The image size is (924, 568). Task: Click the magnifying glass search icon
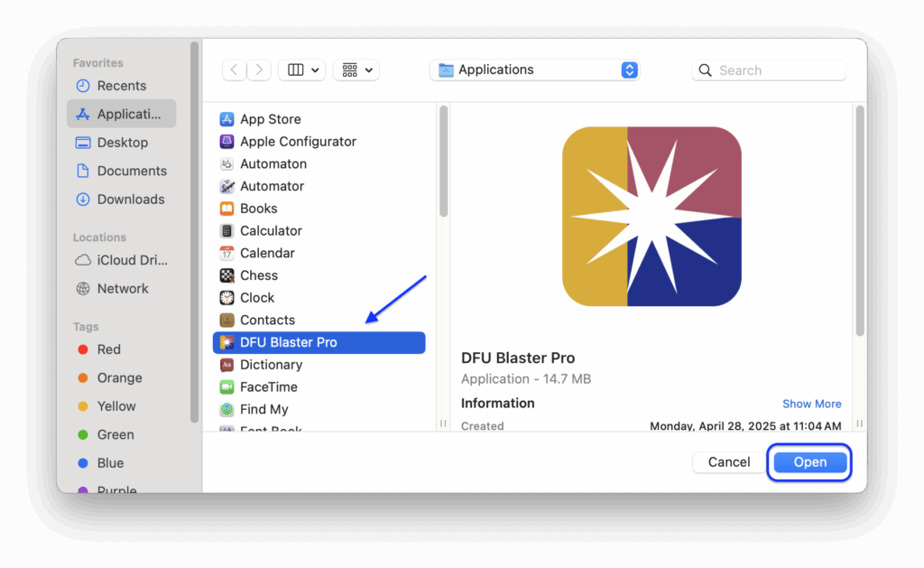[705, 70]
